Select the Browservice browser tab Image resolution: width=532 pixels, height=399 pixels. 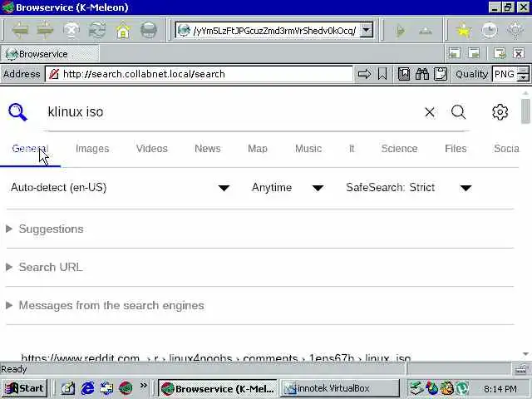point(50,54)
